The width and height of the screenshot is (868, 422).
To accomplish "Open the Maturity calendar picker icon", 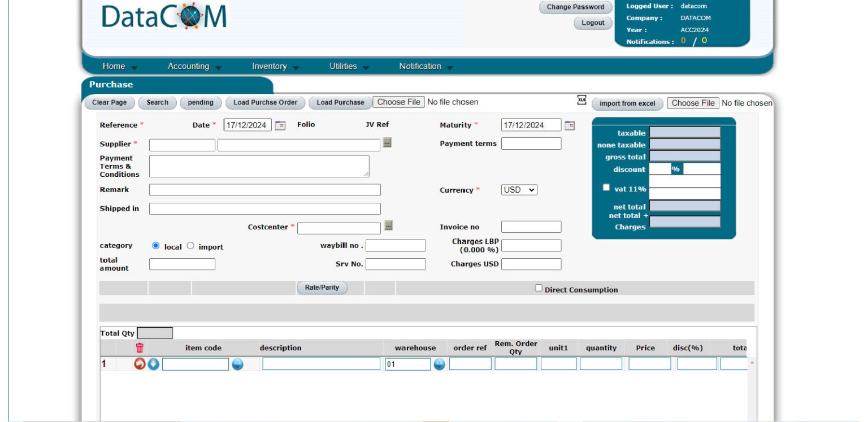I will coord(570,124).
